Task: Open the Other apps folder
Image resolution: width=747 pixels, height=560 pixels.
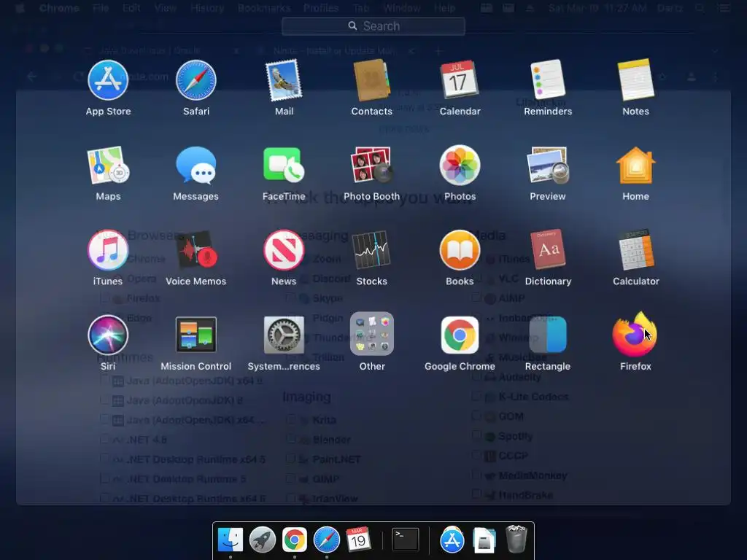Action: click(x=371, y=334)
